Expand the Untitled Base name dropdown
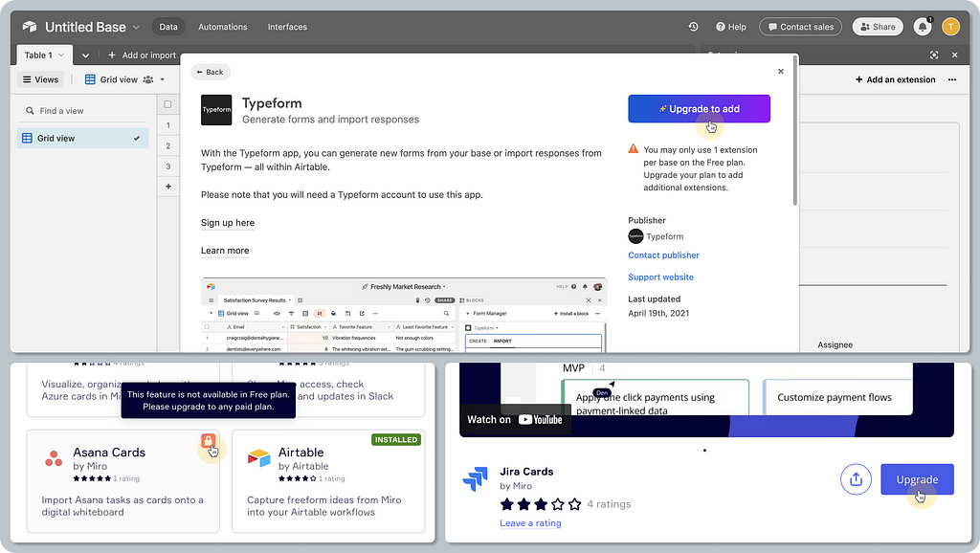 136,28
